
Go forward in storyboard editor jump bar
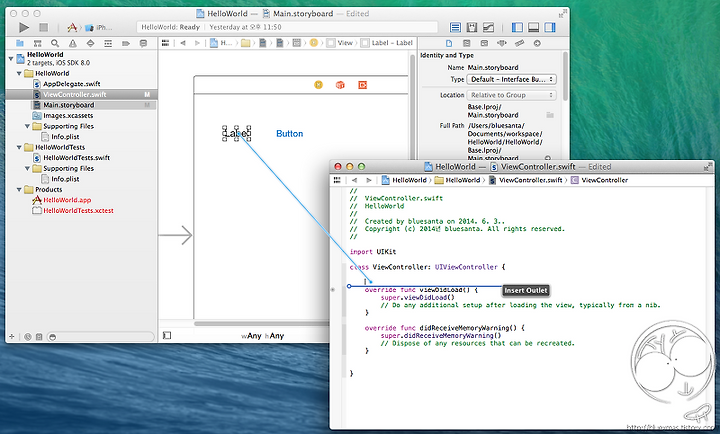coord(197,43)
